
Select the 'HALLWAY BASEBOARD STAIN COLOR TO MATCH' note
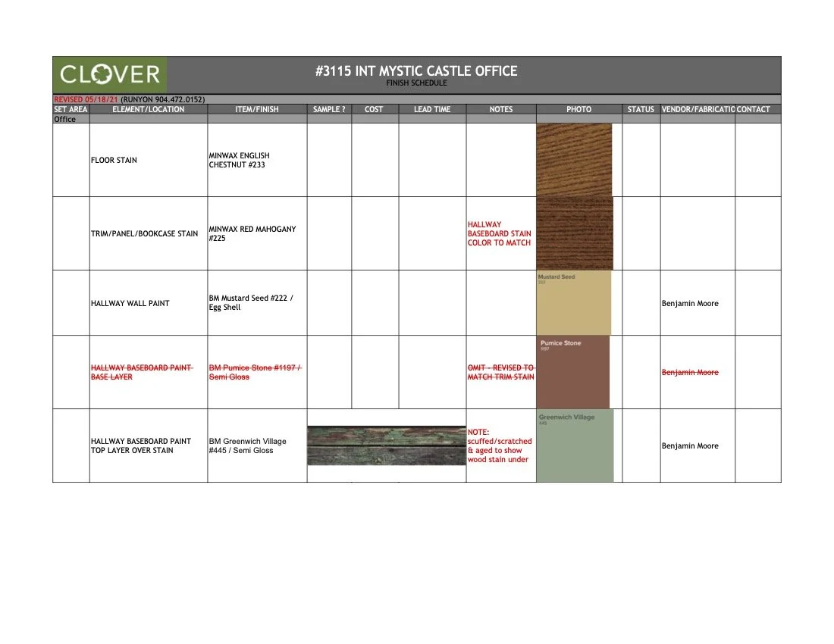[x=500, y=233]
